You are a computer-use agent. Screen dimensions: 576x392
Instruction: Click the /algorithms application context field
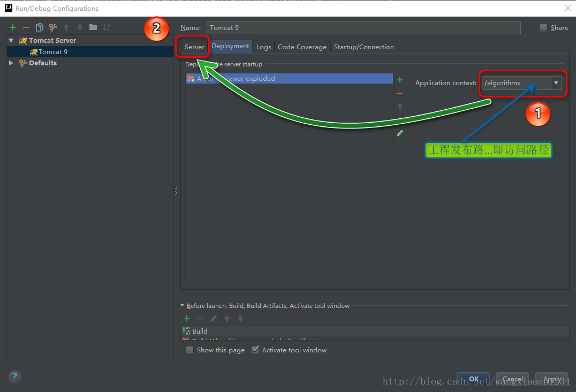point(517,83)
